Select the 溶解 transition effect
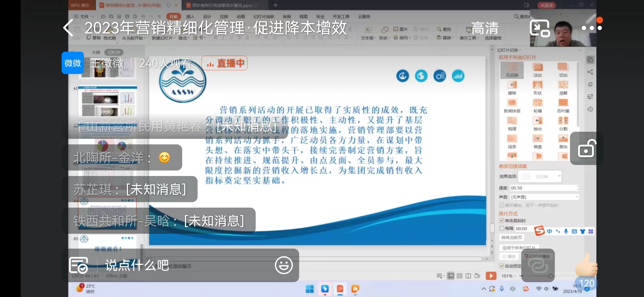This screenshot has width=644, height=297. point(563,87)
